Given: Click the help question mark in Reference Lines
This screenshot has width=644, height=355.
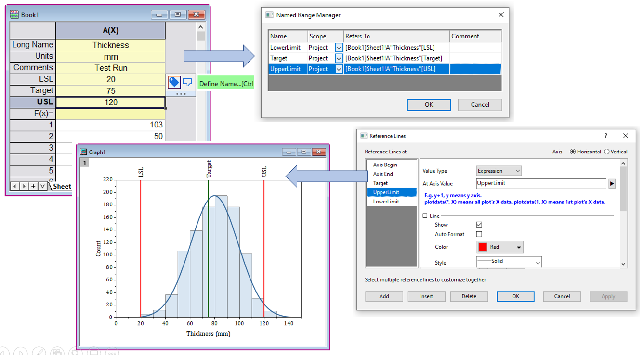Looking at the screenshot, I should [606, 136].
